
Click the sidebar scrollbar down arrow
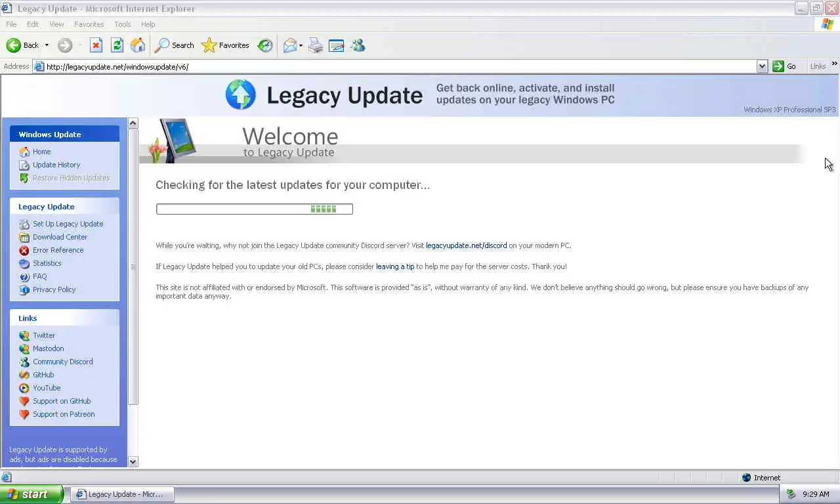point(133,461)
